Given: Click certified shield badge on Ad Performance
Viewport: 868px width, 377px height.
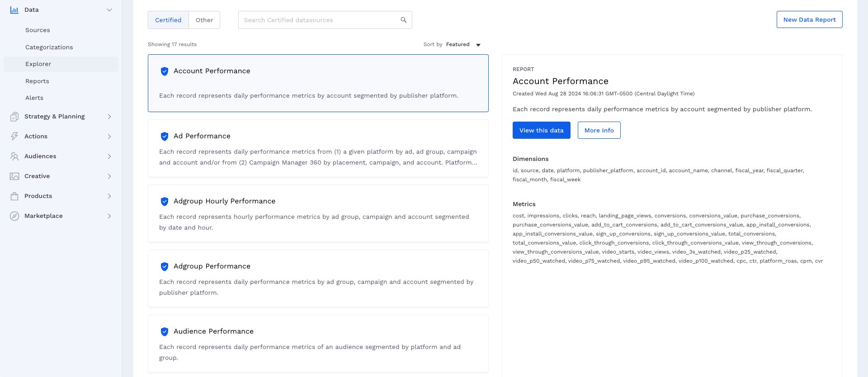Looking at the screenshot, I should (165, 137).
